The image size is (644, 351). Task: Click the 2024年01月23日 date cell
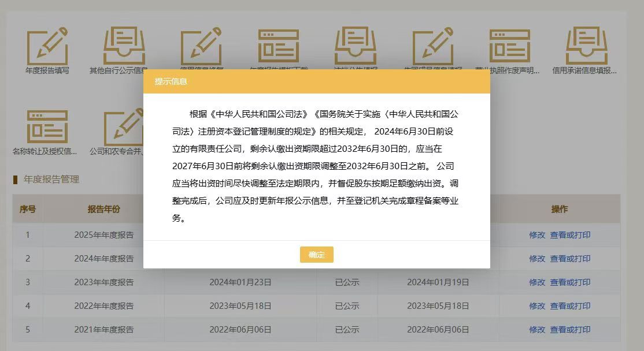point(240,282)
